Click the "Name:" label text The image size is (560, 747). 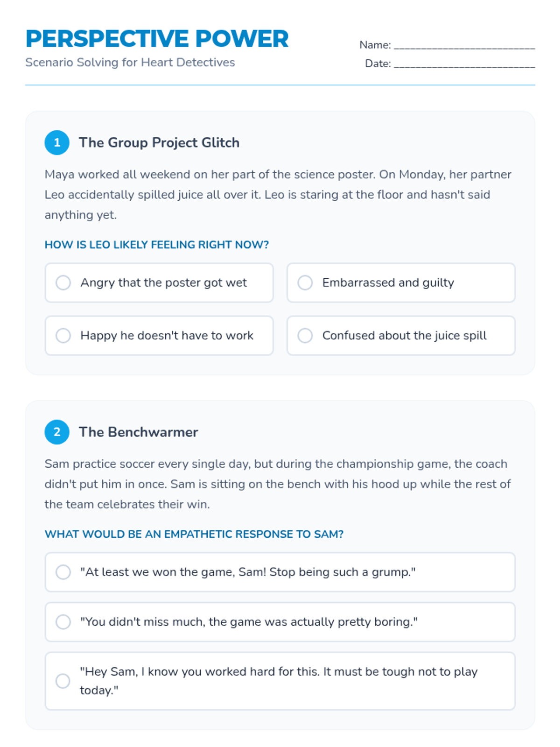pos(375,45)
